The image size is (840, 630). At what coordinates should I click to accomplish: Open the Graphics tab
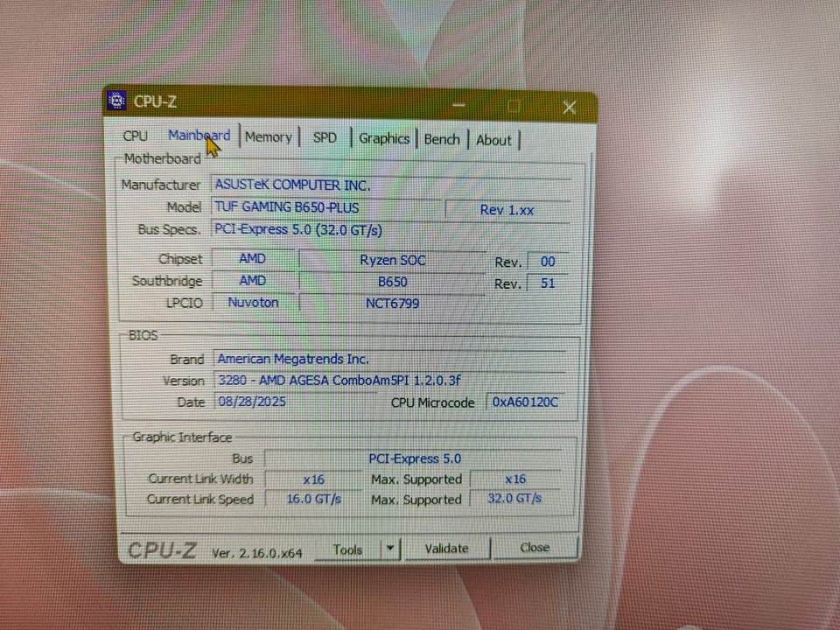click(x=384, y=139)
